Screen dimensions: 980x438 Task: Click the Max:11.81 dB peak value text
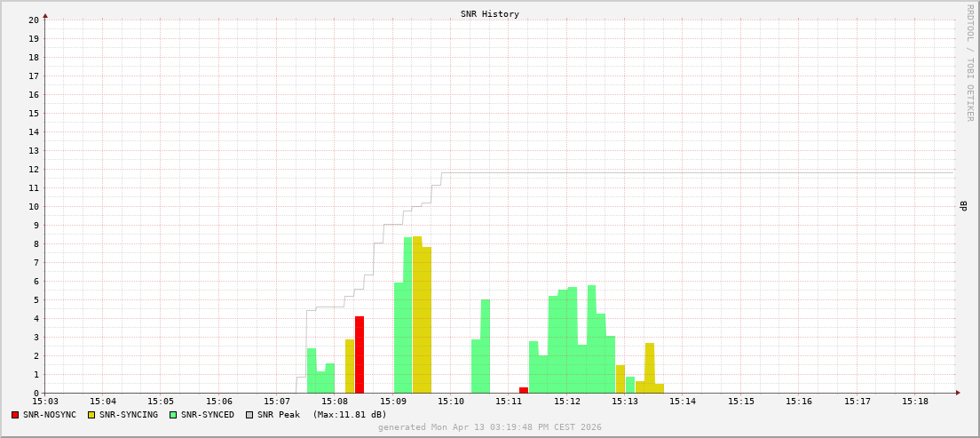[349, 415]
